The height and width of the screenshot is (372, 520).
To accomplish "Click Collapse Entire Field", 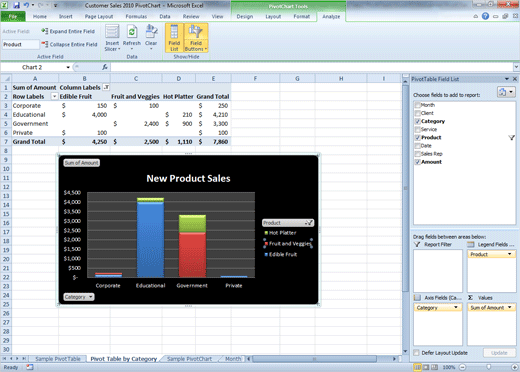I will (69, 44).
